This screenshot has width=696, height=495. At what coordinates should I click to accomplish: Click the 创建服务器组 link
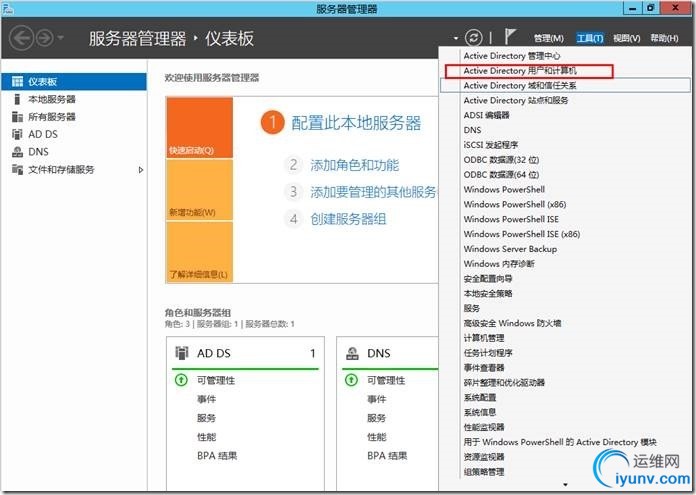(348, 219)
